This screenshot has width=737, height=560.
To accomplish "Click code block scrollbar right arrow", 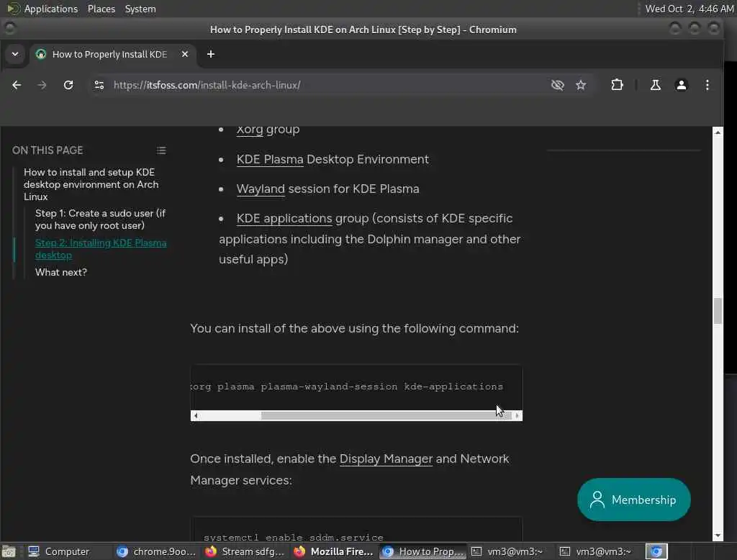I will (517, 415).
